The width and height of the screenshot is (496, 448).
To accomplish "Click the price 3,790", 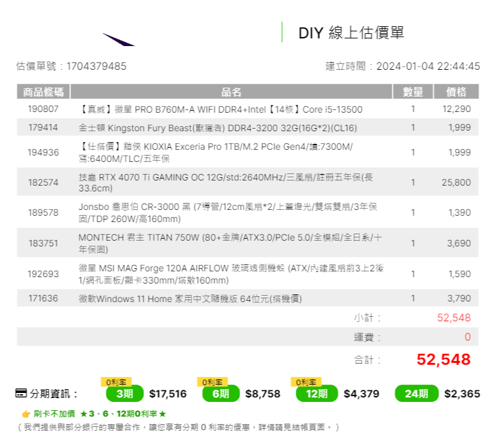I will tap(459, 298).
